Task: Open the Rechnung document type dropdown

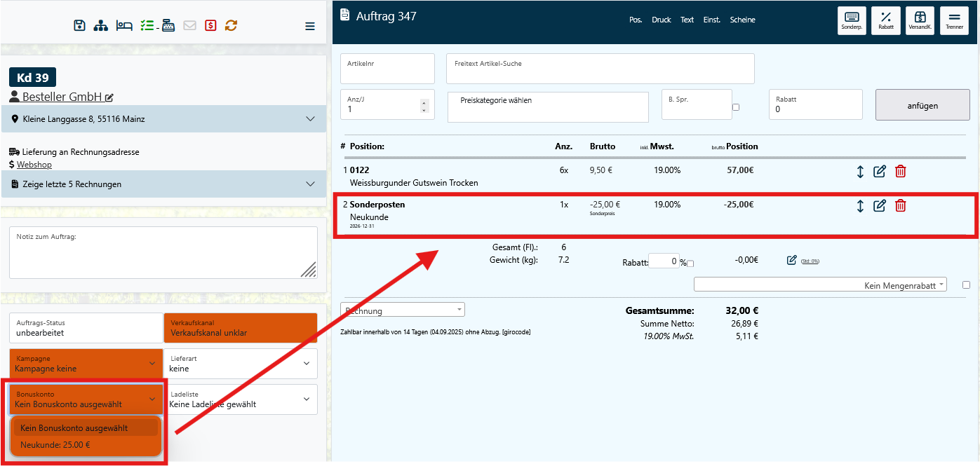Action: pyautogui.click(x=402, y=310)
